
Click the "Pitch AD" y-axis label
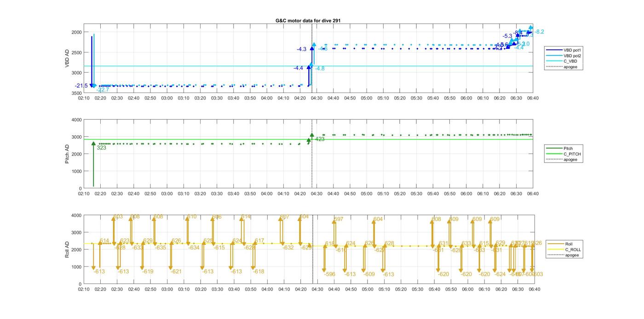[x=67, y=154]
